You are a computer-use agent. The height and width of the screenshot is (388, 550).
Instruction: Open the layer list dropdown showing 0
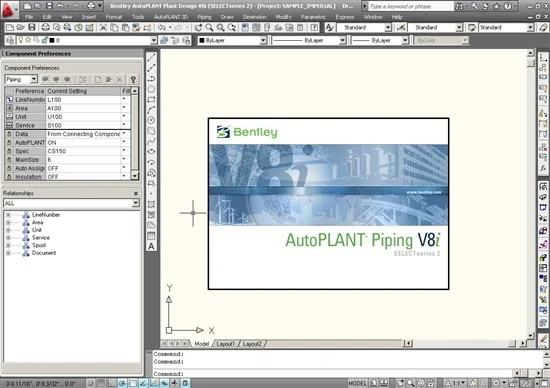point(154,40)
